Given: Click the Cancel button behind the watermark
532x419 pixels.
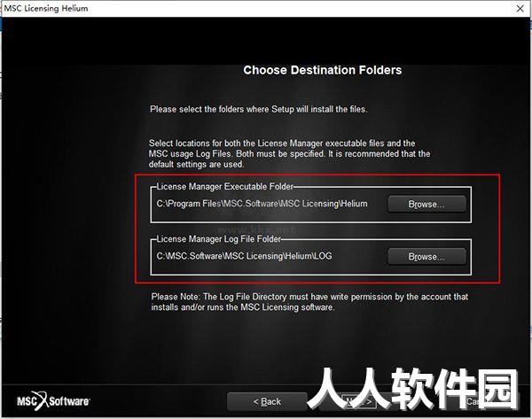Looking at the screenshot, I should click(x=475, y=402).
